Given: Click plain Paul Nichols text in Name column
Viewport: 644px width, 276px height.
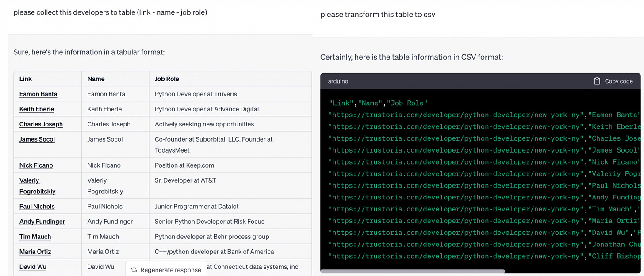Looking at the screenshot, I should tap(105, 206).
